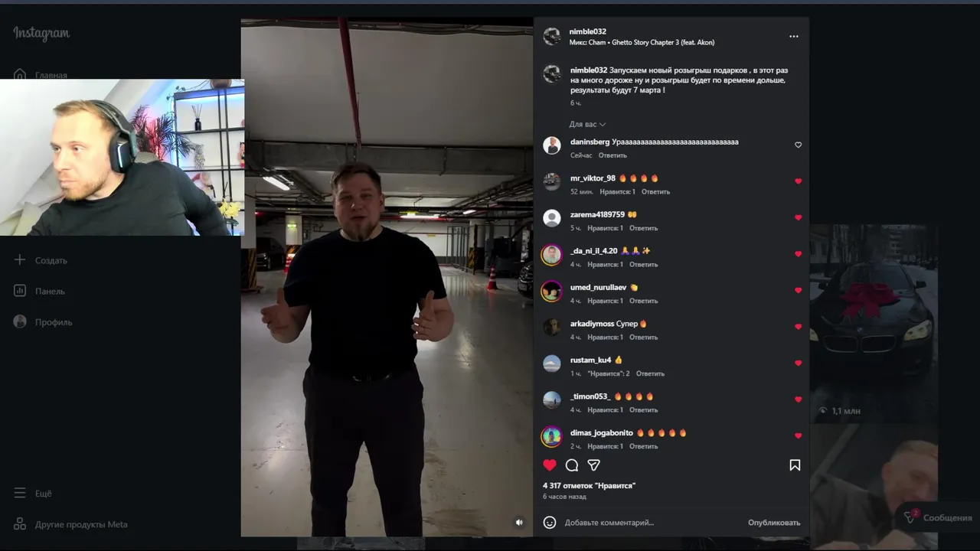This screenshot has height=551, width=980.
Task: Click "Ответить" under rustam_ku4 comment
Action: click(650, 373)
